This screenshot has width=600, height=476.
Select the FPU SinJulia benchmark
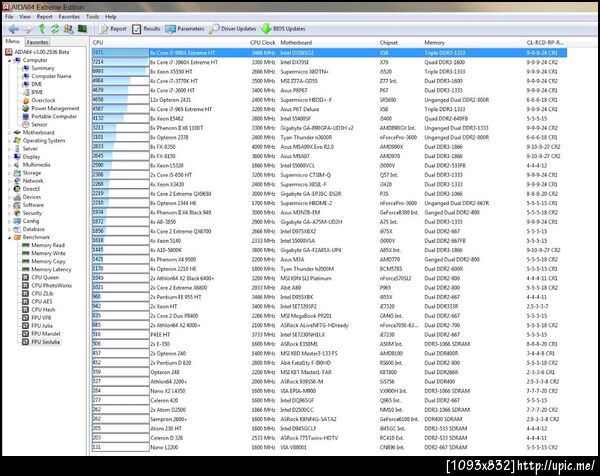point(46,342)
